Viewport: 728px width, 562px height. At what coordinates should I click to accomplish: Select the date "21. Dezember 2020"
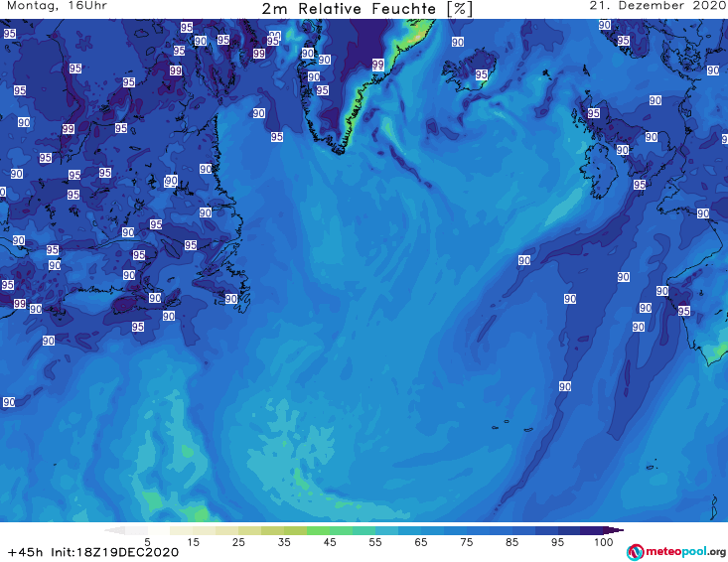click(658, 6)
